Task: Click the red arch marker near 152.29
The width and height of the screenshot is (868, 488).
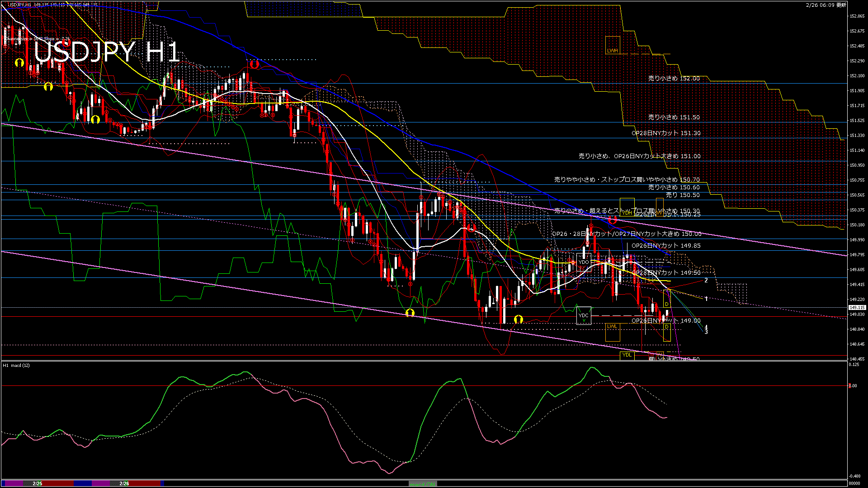Action: pyautogui.click(x=254, y=65)
